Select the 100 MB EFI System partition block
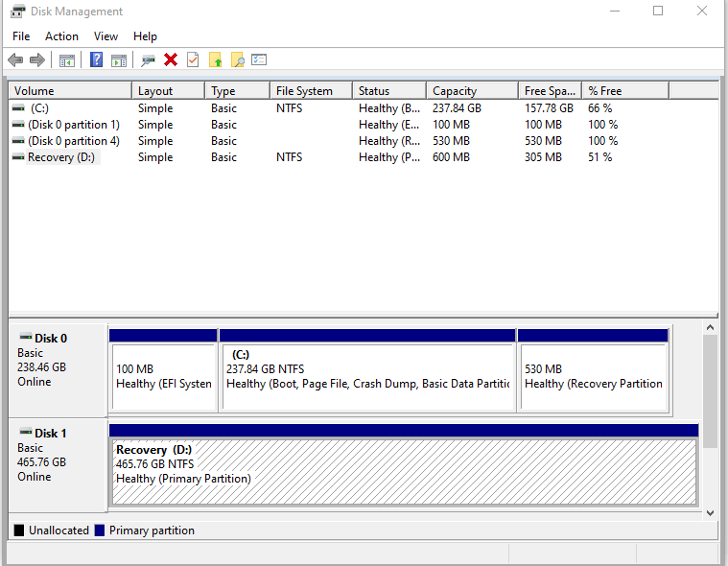Viewport: 728px width, 566px height. (x=163, y=370)
